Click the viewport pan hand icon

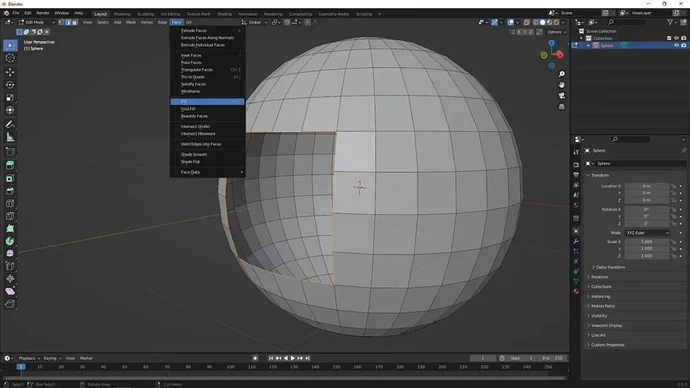pyautogui.click(x=562, y=85)
